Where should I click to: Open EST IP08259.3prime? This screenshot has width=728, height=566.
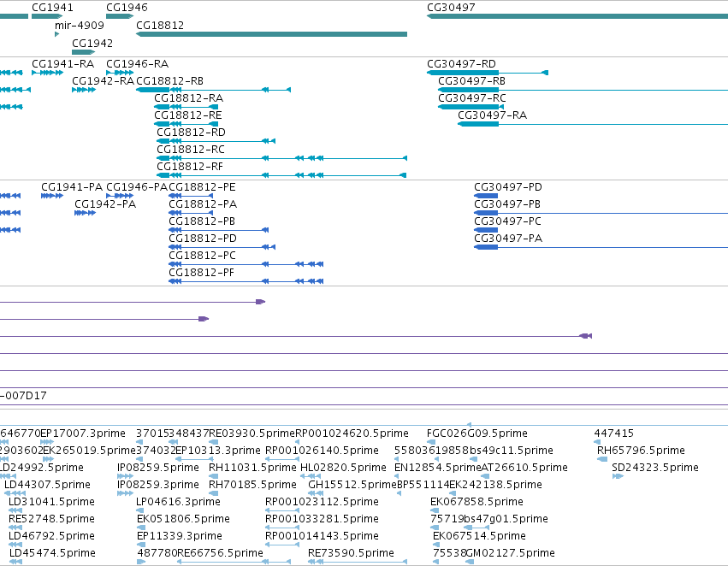[158, 485]
